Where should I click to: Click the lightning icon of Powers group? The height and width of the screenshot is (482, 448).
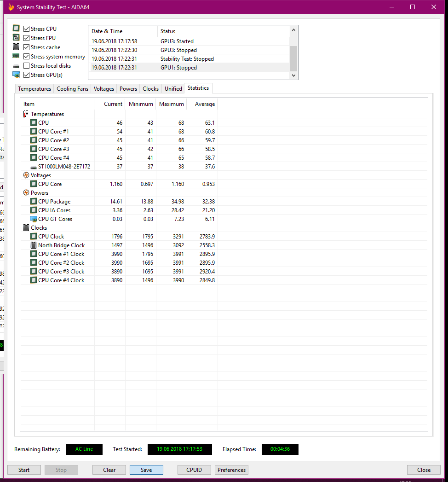26,193
